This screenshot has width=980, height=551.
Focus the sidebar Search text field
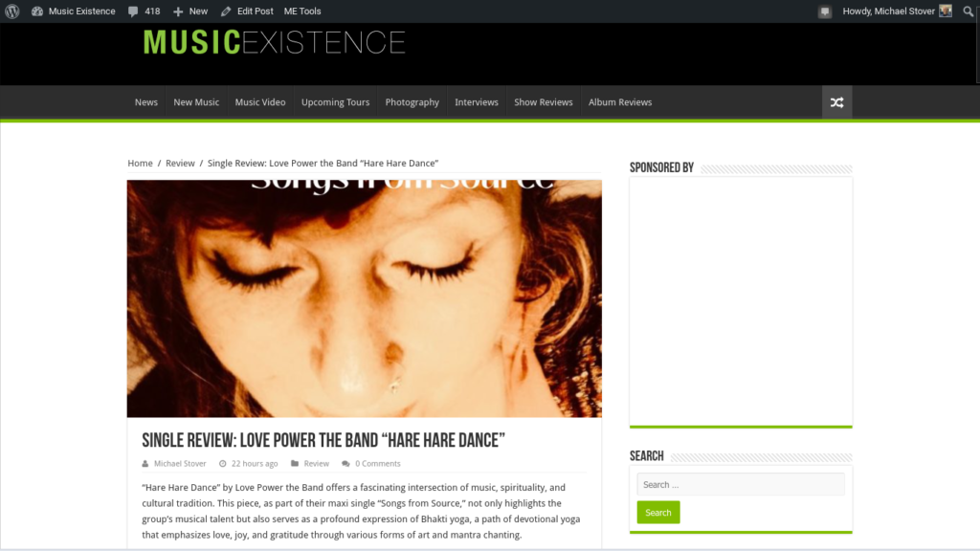pyautogui.click(x=741, y=485)
